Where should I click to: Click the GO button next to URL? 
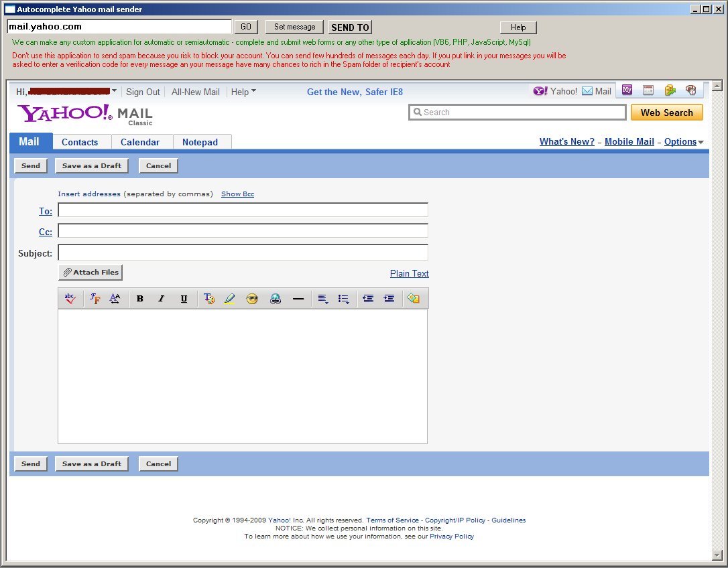point(245,27)
